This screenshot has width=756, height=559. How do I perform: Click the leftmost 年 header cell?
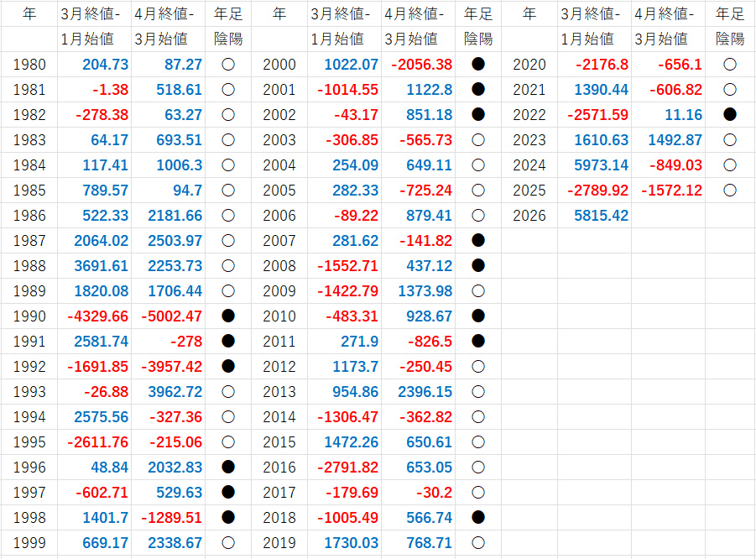pyautogui.click(x=29, y=14)
